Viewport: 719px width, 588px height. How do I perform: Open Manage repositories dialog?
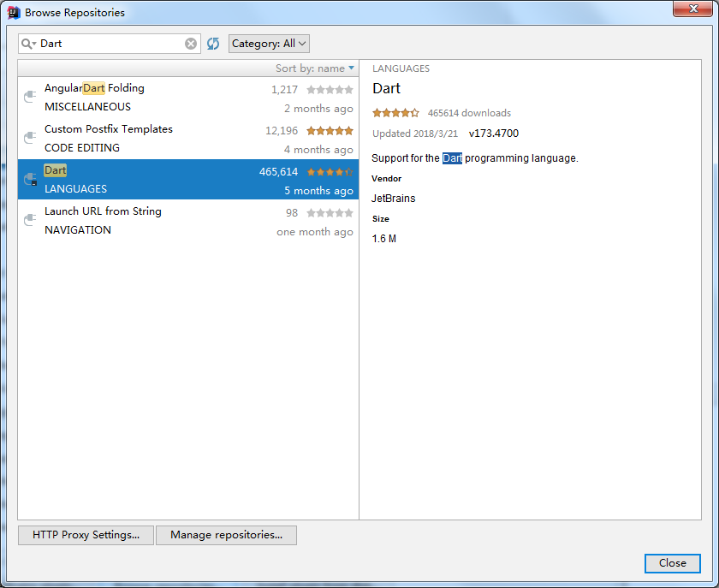tap(227, 535)
